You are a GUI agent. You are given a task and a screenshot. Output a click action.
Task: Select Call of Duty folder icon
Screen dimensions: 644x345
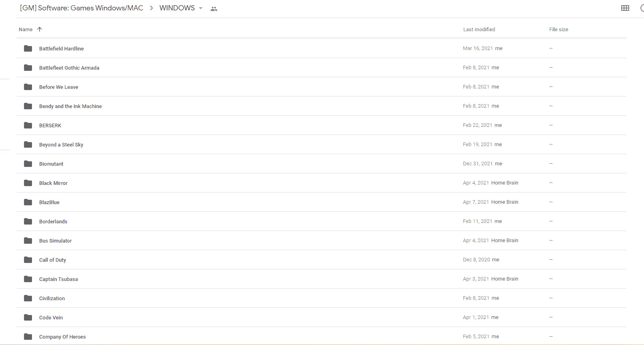(x=28, y=260)
